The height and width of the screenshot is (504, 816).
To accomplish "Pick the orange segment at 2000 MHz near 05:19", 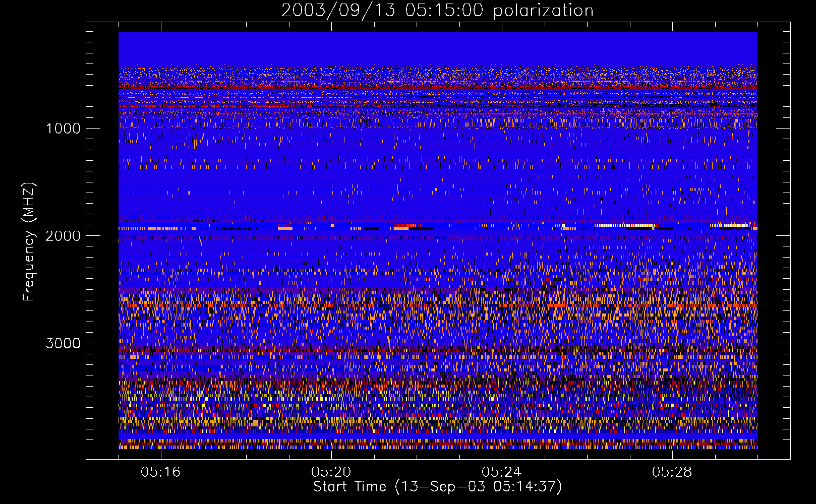I will tap(285, 228).
